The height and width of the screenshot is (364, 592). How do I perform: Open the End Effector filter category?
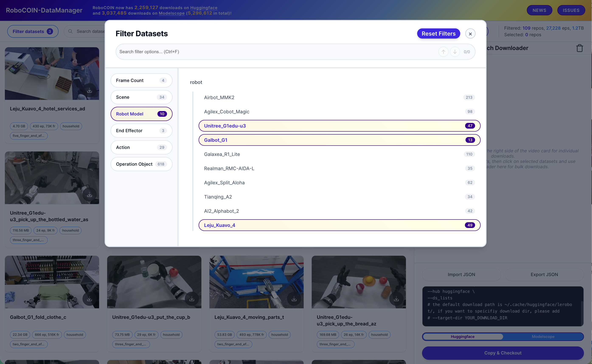tap(141, 131)
